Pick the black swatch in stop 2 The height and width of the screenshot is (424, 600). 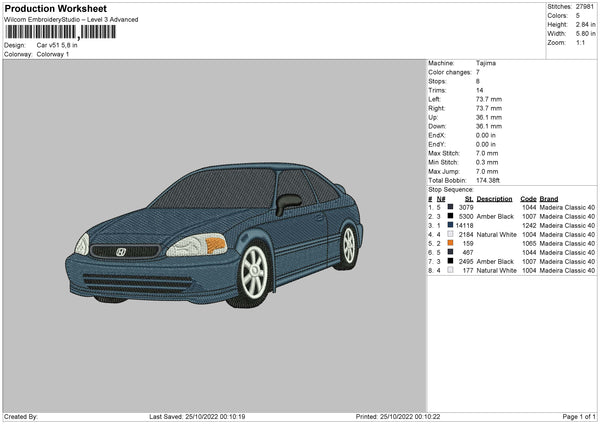[451, 216]
